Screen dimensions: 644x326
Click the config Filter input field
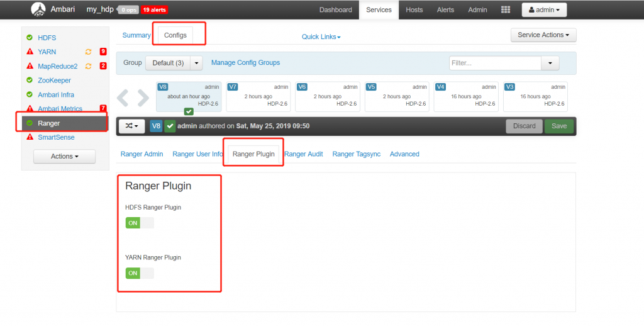pyautogui.click(x=496, y=63)
